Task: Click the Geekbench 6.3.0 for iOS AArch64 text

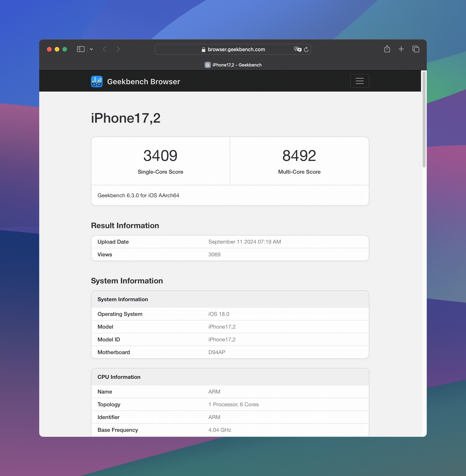Action: [138, 195]
